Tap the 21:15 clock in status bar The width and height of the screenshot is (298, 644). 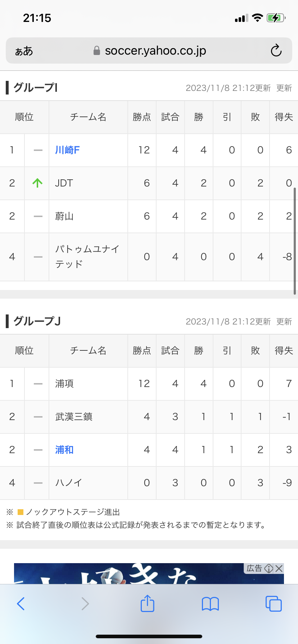pos(37,18)
